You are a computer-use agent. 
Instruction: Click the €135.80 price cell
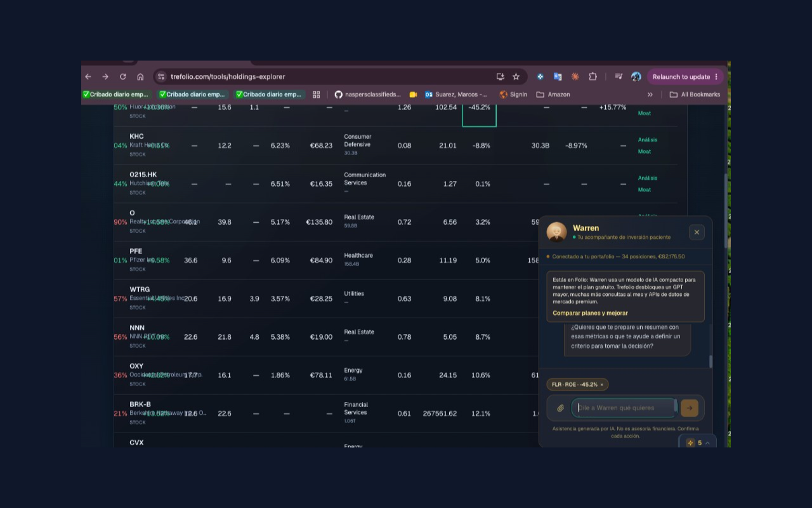318,222
